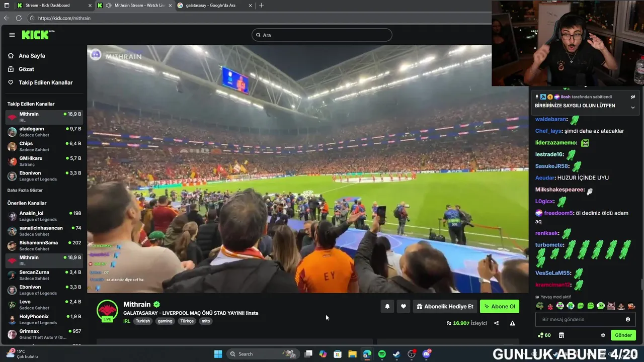644x362 pixels.
Task: Expand Daha Fazla Göster list
Action: (x=25, y=190)
